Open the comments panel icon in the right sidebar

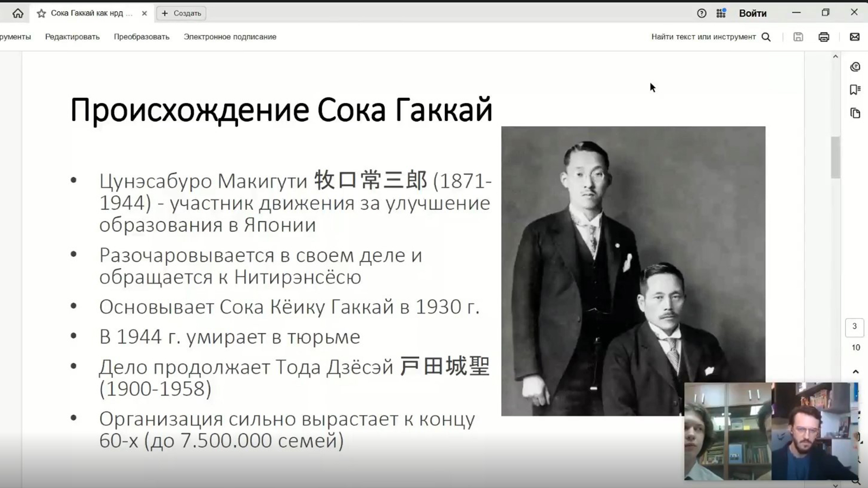click(x=855, y=67)
